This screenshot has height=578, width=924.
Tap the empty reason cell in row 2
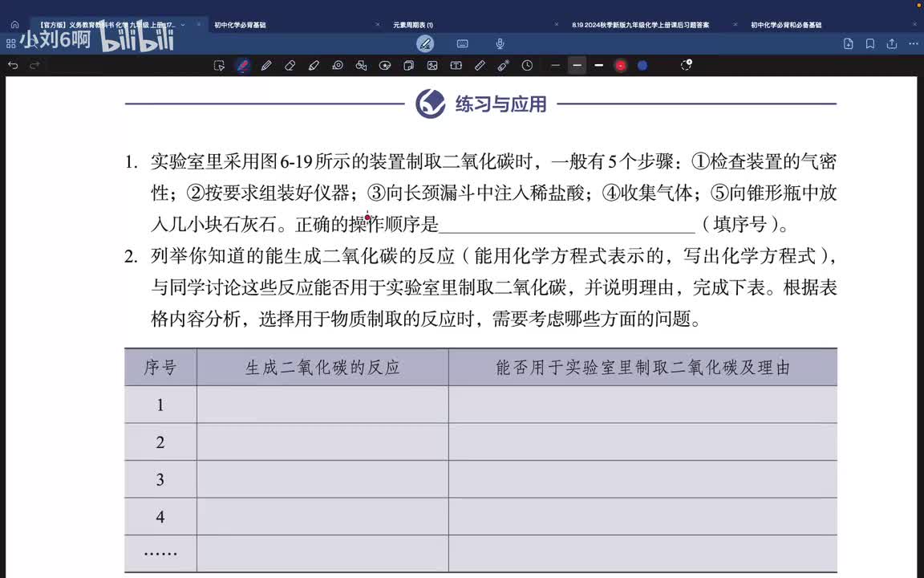(643, 442)
